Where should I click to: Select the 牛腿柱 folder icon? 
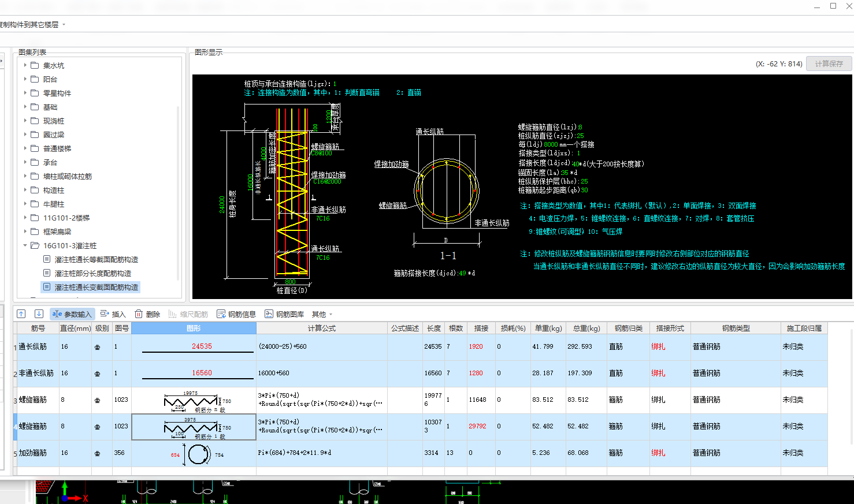(35, 204)
